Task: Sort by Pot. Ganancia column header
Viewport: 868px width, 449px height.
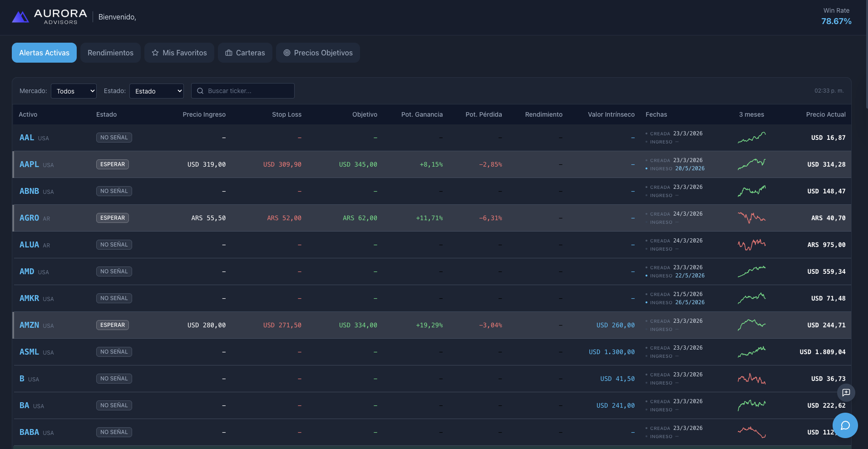Action: (x=422, y=114)
